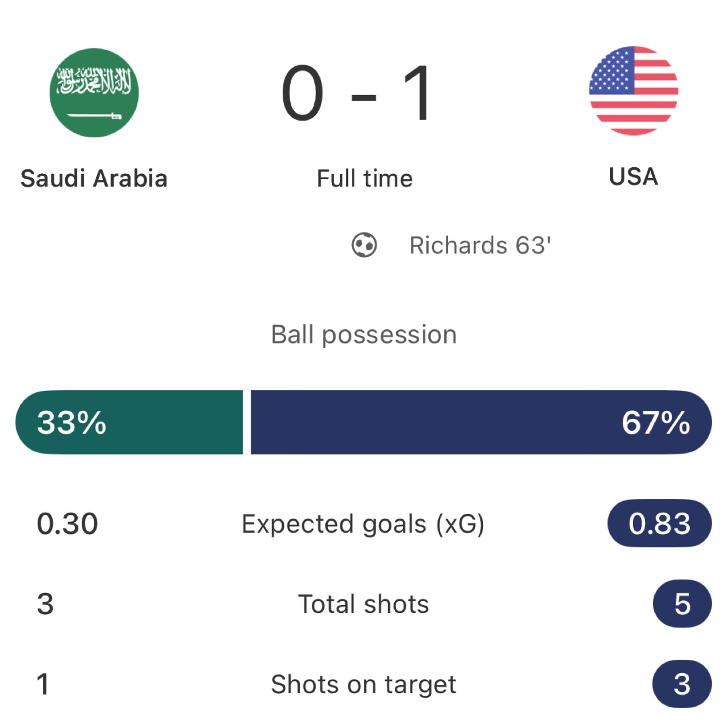Click the soccer ball goal icon
The image size is (728, 728).
(364, 245)
